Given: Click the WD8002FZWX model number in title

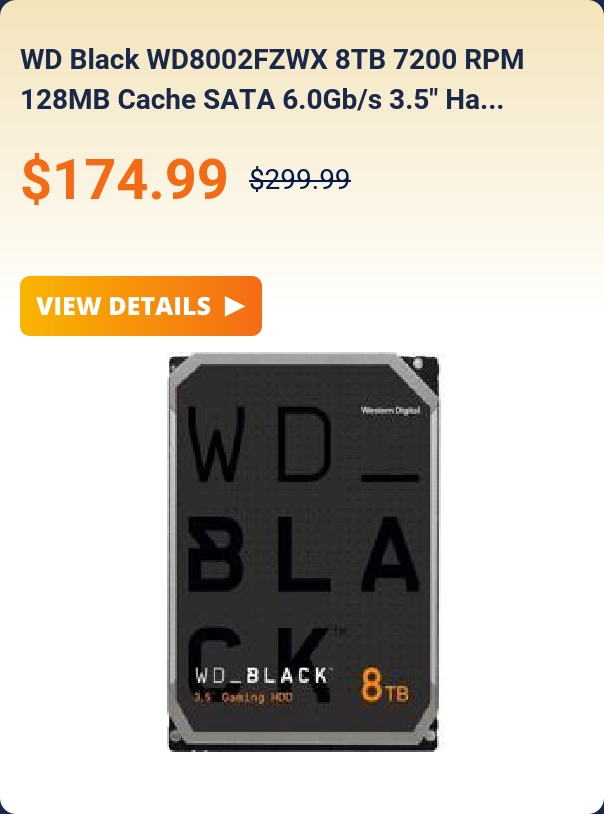Looking at the screenshot, I should click(237, 60).
